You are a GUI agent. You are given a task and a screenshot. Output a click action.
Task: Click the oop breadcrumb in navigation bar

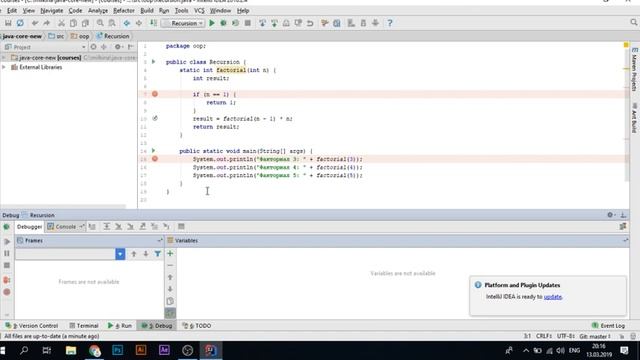pos(80,36)
